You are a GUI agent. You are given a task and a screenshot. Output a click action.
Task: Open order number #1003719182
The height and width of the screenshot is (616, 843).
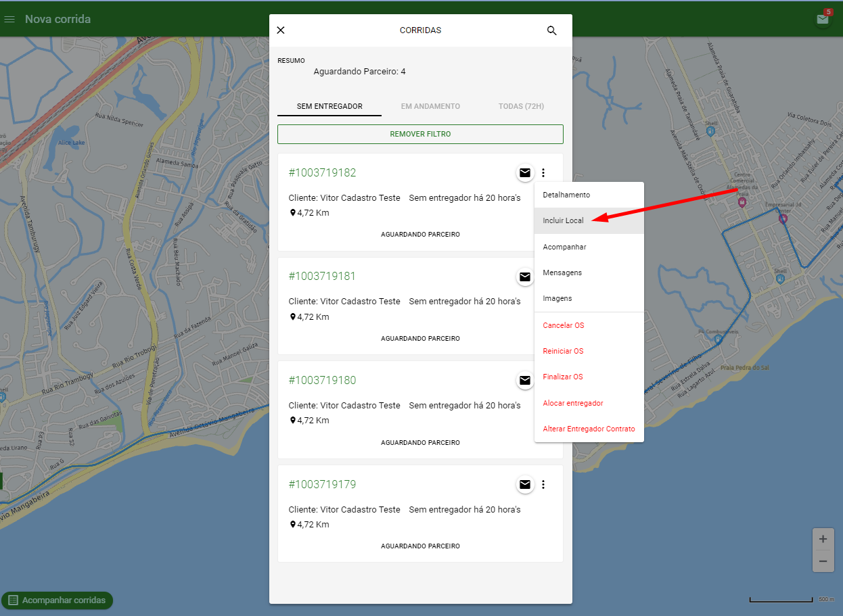[x=322, y=173]
